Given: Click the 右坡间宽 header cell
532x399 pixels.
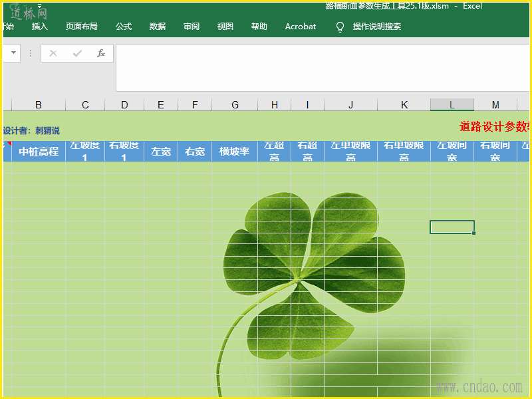Looking at the screenshot, I should pos(495,152).
